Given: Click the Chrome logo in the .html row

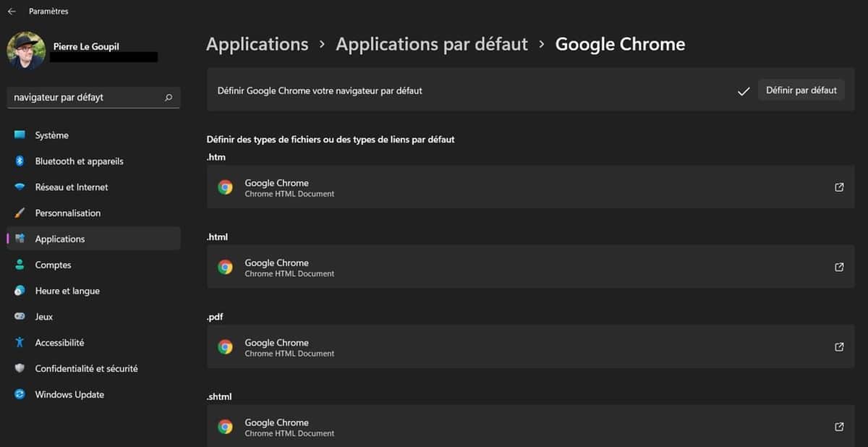Looking at the screenshot, I should coord(226,267).
